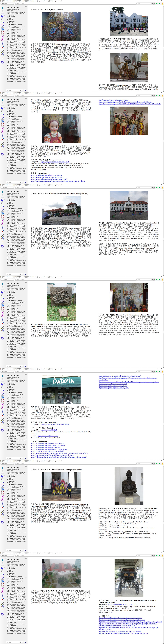Select 'C-1, 정원(Garden)' in page 102.3 window contents
Image resolution: width=164 pixels, height=644 pixels.
tap(12, 162)
